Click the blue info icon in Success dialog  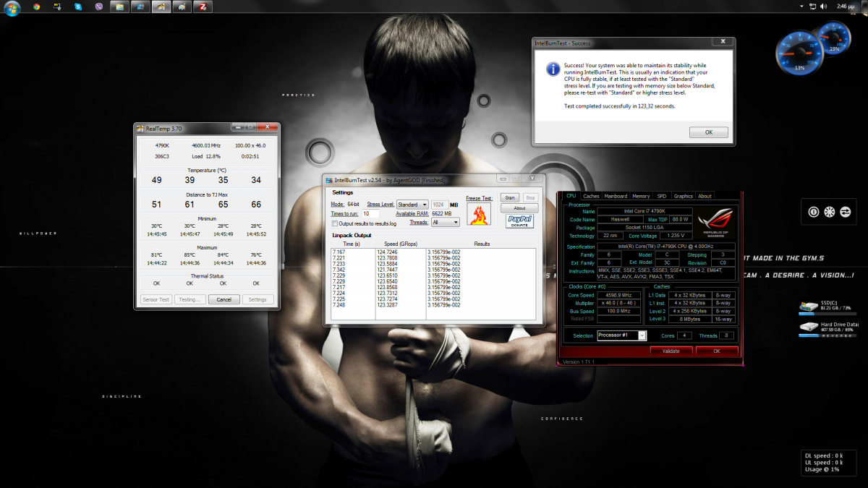[553, 69]
